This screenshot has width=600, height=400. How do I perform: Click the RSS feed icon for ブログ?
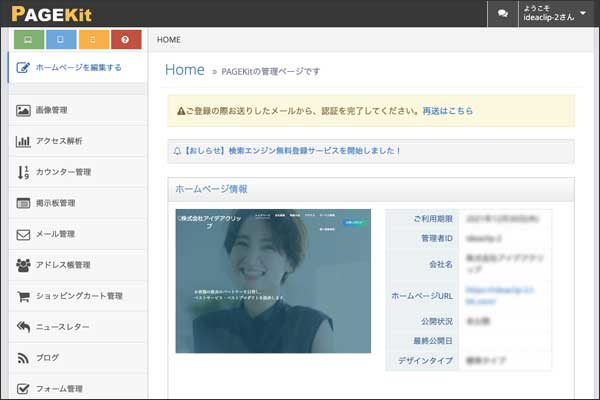23,358
